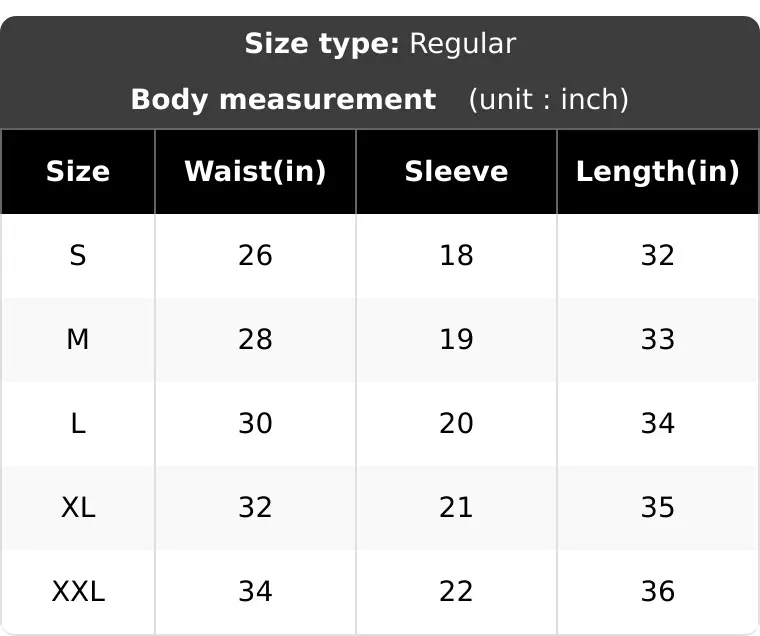
Task: Select length value 36 in XXL row
Action: pos(658,591)
